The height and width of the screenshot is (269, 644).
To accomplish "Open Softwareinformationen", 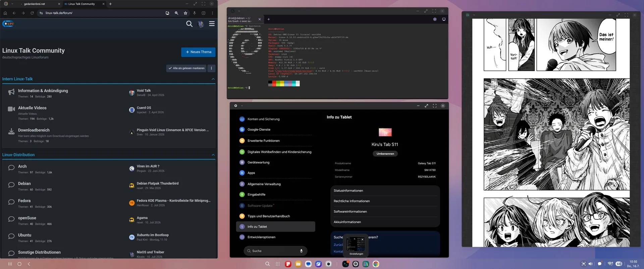I will 385,211.
